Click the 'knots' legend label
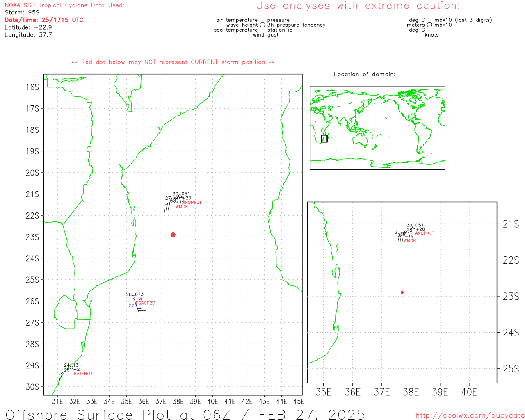 [432, 35]
